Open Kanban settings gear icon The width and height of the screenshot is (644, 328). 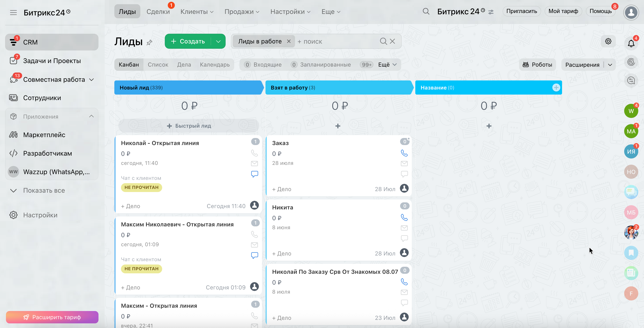[608, 41]
